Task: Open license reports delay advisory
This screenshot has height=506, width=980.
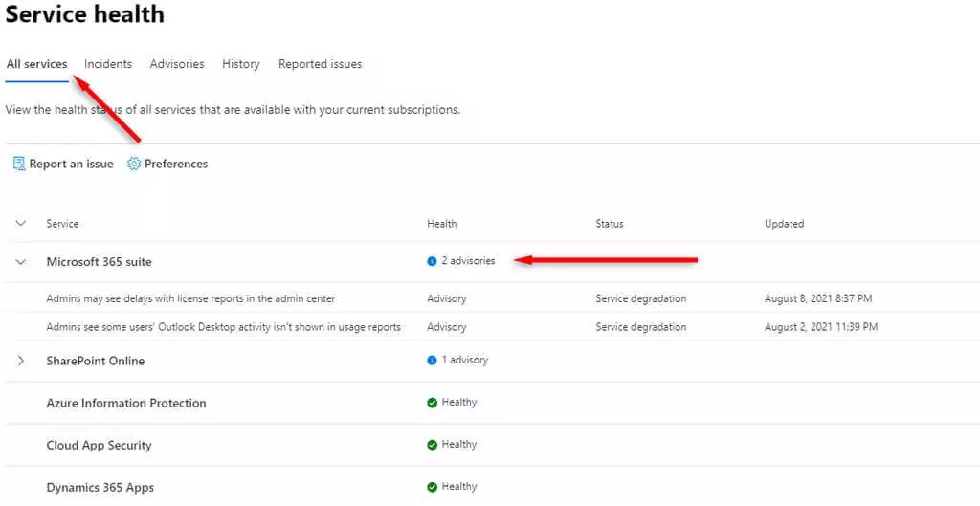Action: 190,298
